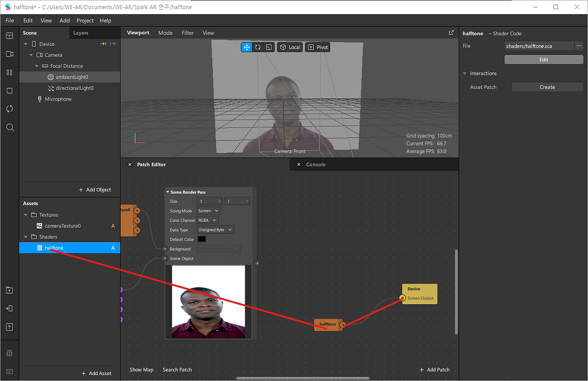Close the Patch Editor panel

point(130,164)
